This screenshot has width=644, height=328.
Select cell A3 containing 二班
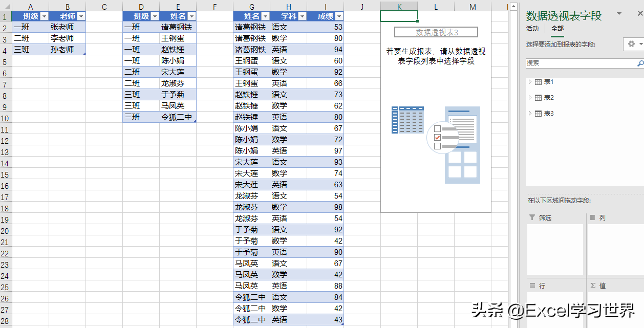tap(31, 38)
